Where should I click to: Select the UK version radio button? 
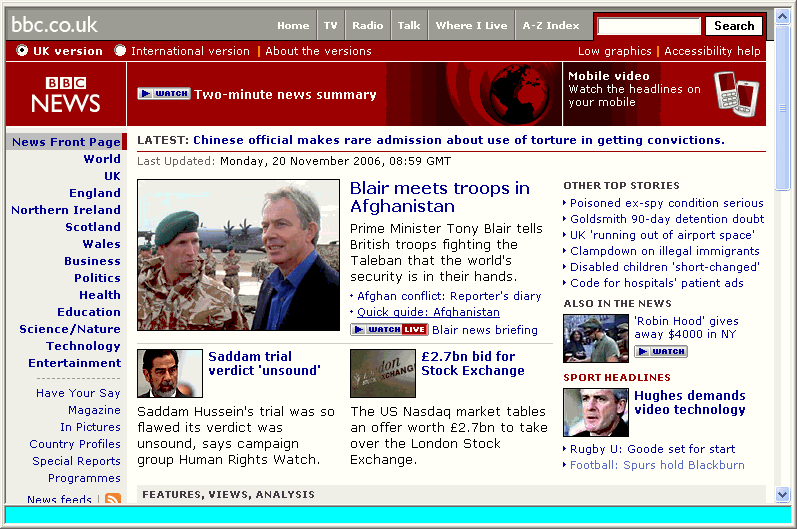[22, 51]
